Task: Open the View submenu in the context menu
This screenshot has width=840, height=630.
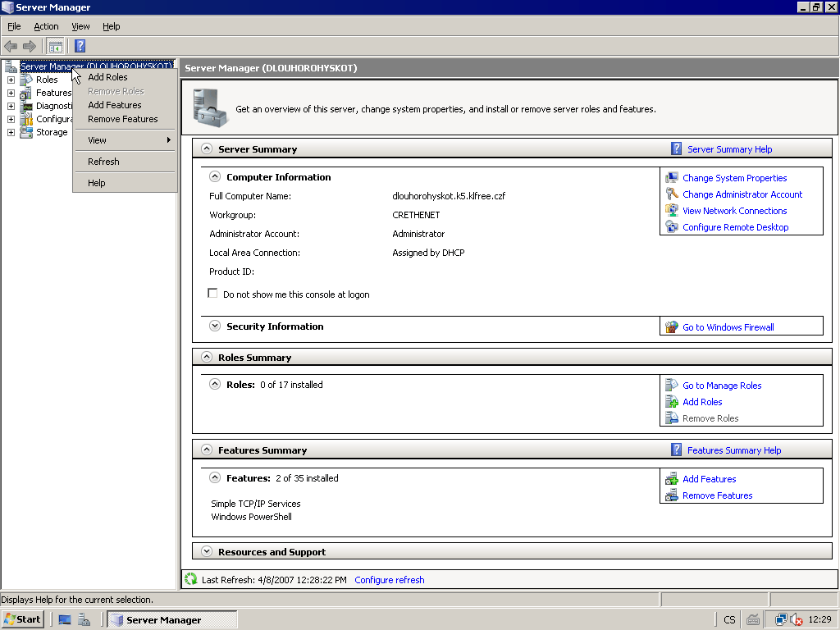Action: pyautogui.click(x=125, y=140)
